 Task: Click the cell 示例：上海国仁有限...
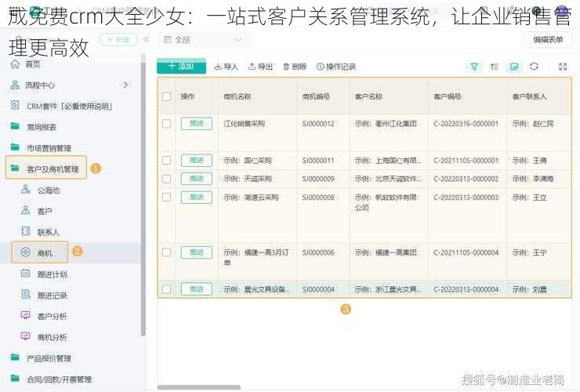tap(388, 160)
